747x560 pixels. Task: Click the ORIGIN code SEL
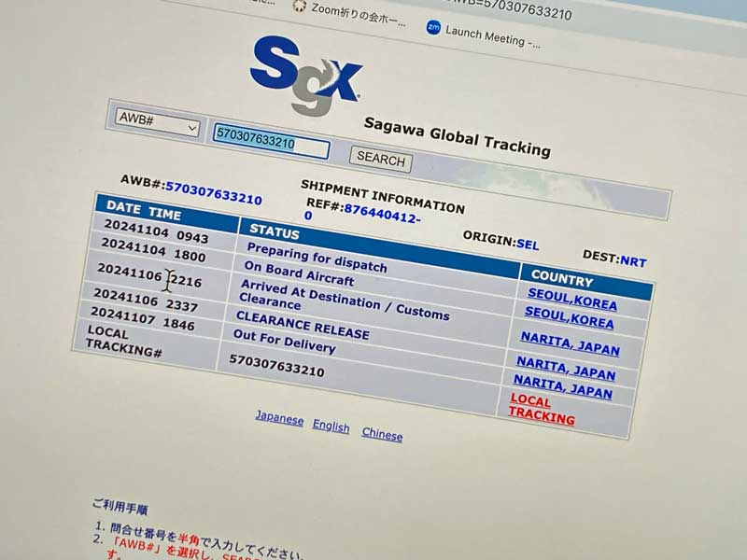tap(528, 243)
